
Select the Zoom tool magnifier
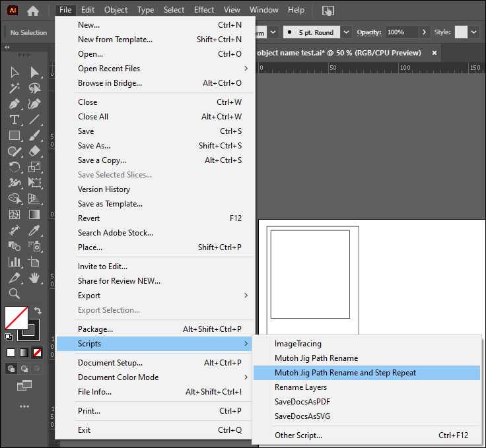(x=15, y=294)
